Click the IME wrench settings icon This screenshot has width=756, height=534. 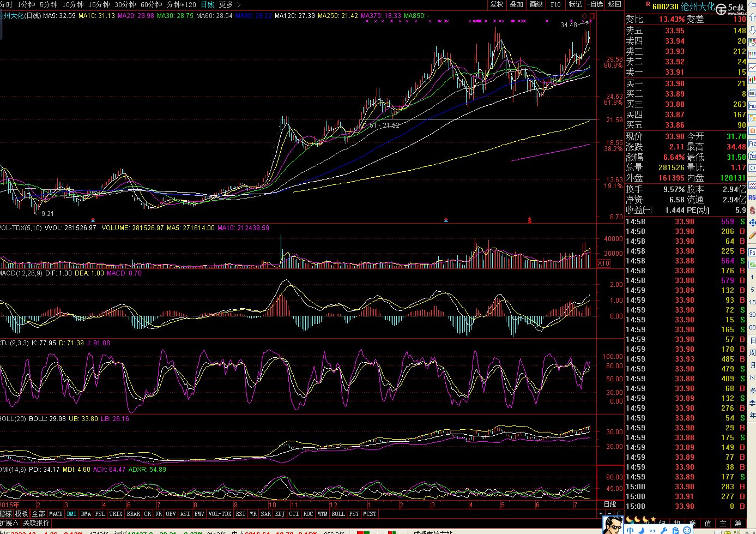[x=664, y=531]
